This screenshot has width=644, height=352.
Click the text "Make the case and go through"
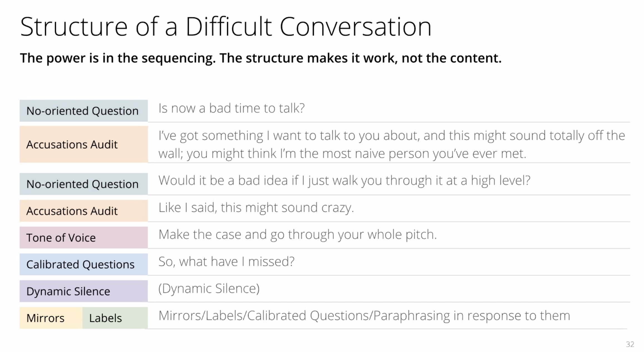[298, 235]
